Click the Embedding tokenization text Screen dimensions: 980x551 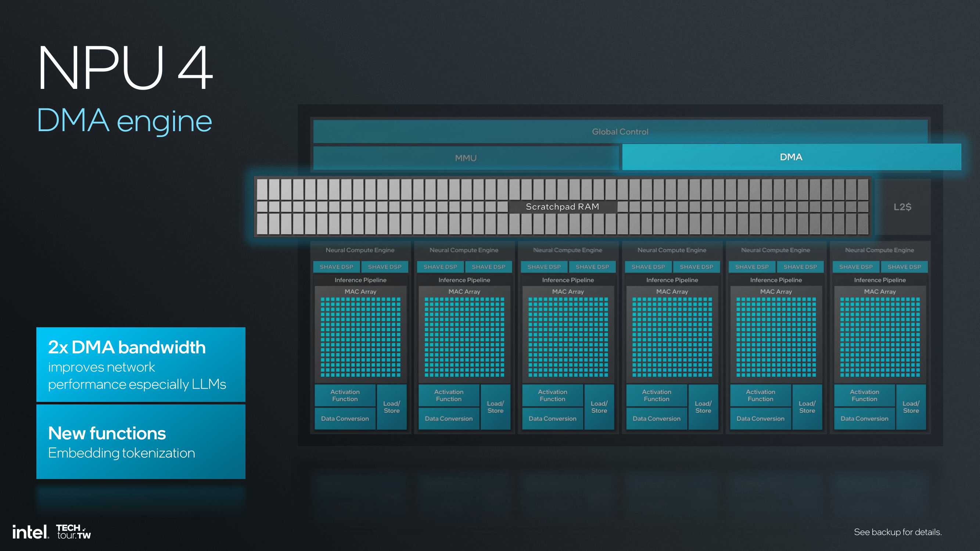tap(121, 453)
